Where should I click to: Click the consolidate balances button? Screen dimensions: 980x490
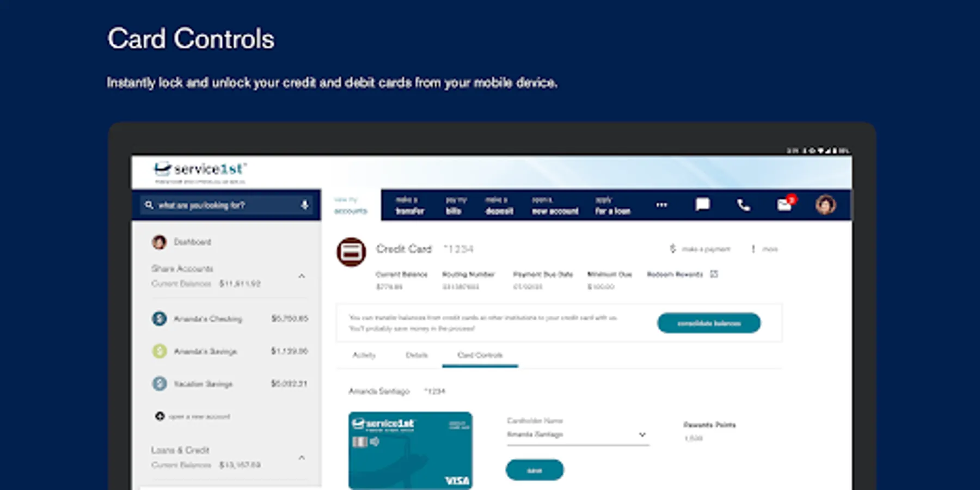[709, 323]
